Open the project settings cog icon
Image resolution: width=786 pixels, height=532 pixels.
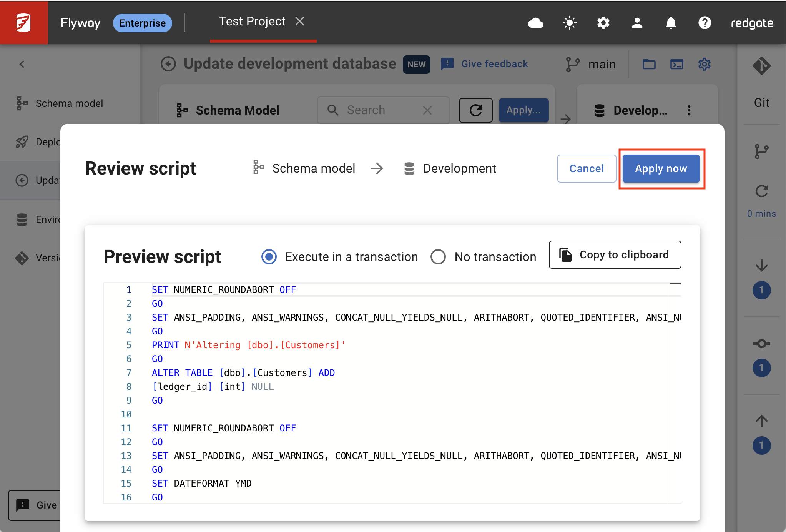[704, 64]
